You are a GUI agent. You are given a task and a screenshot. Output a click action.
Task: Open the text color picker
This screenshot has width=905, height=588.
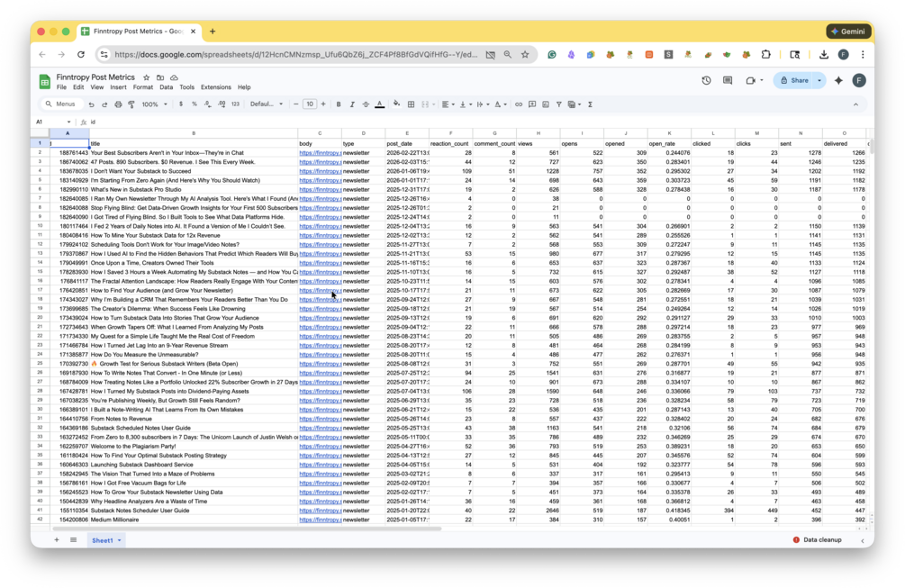[379, 104]
